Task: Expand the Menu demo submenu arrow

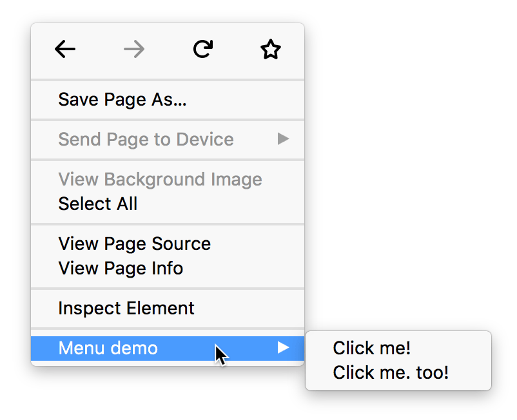Action: click(284, 348)
